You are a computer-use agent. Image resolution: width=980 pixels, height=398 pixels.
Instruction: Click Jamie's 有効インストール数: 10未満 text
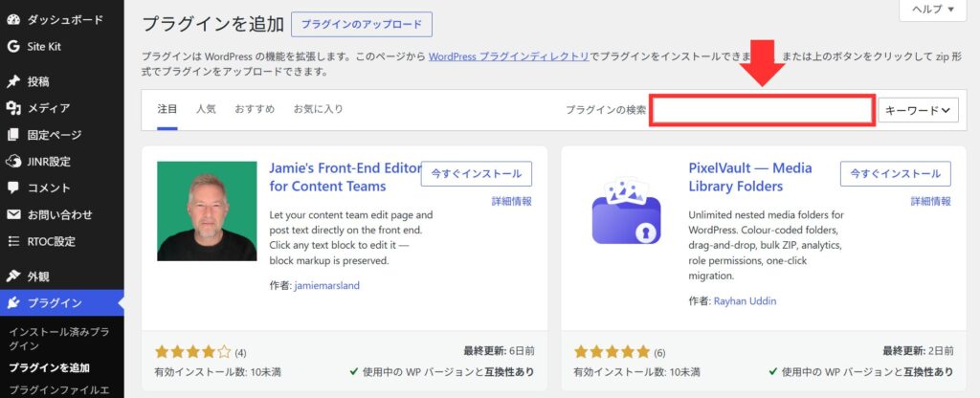(x=217, y=372)
